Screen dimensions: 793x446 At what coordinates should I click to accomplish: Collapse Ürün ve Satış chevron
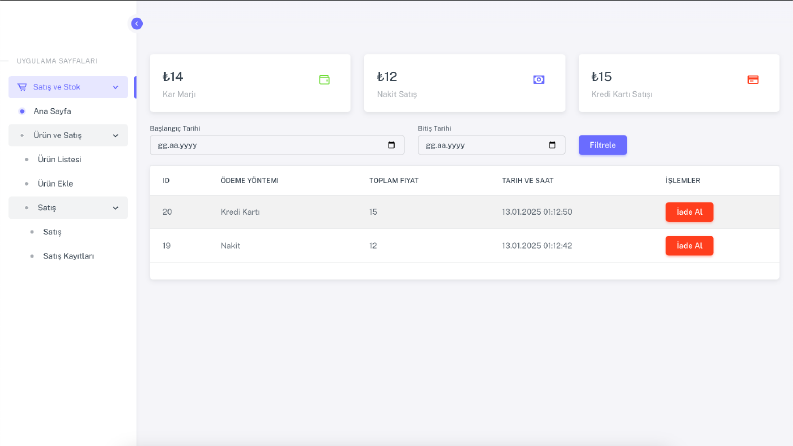(115, 136)
